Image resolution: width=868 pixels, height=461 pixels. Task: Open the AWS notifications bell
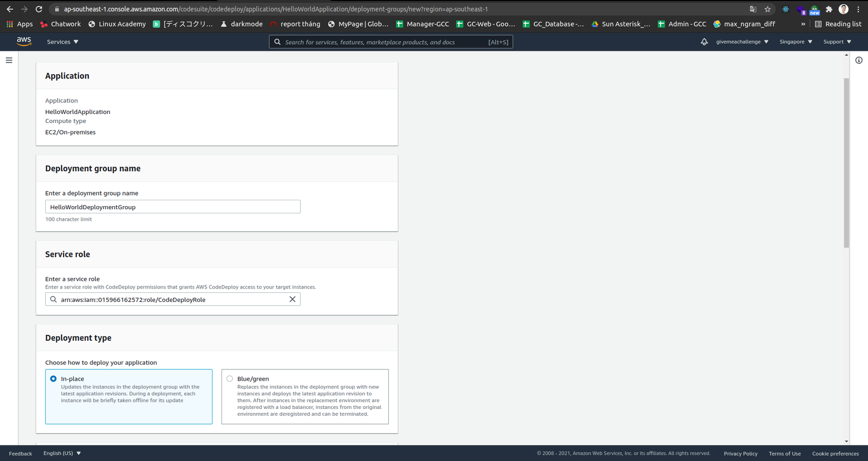point(704,42)
